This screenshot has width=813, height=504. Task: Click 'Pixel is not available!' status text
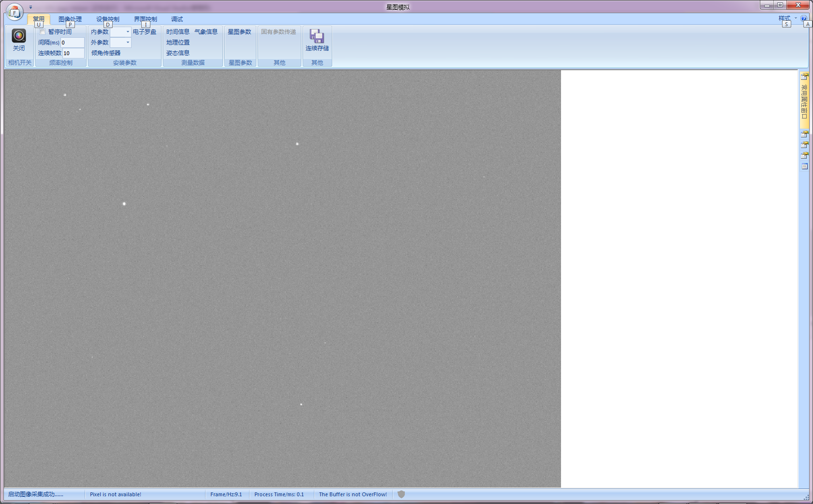click(116, 494)
